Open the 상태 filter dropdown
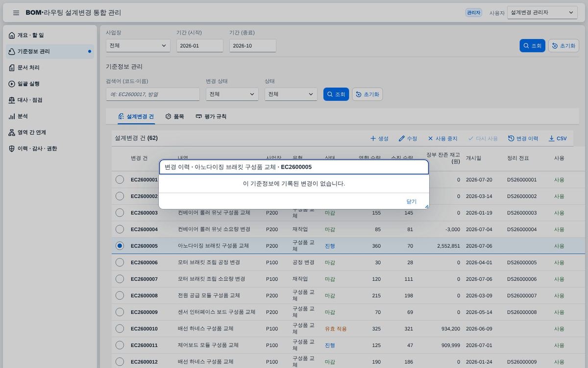Screen dimensions: 588x368 291,94
